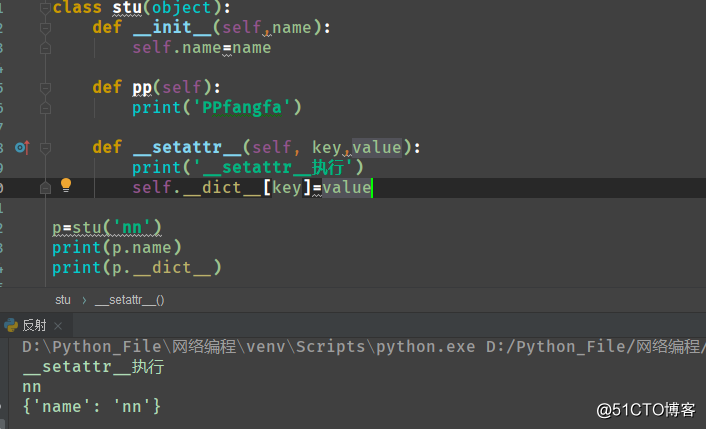
Task: Click the pp method name
Action: pyautogui.click(x=142, y=87)
